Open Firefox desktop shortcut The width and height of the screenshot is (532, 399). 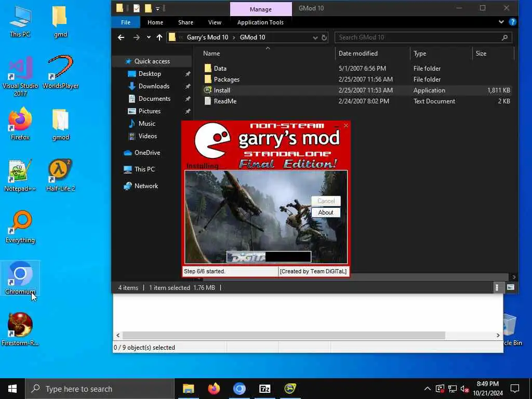pyautogui.click(x=20, y=124)
